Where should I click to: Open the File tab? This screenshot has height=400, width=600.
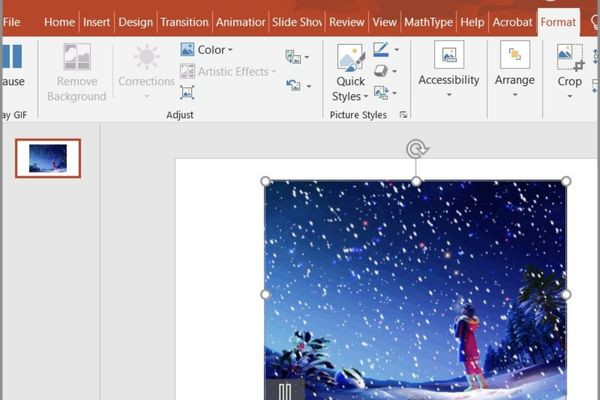click(11, 22)
